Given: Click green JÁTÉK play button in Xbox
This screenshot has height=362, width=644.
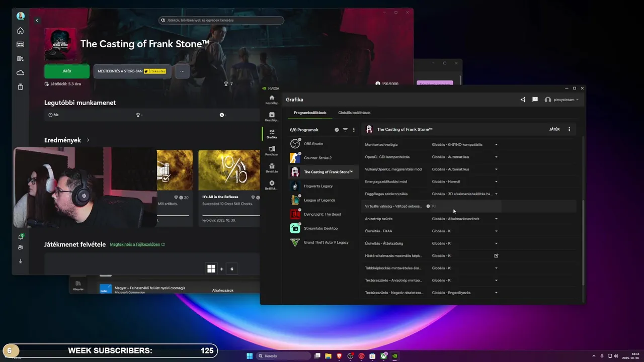Looking at the screenshot, I should (67, 71).
